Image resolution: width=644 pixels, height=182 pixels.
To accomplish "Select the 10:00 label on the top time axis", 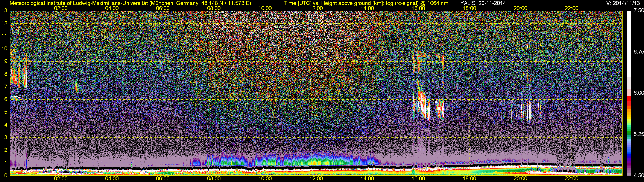I will click(265, 8).
